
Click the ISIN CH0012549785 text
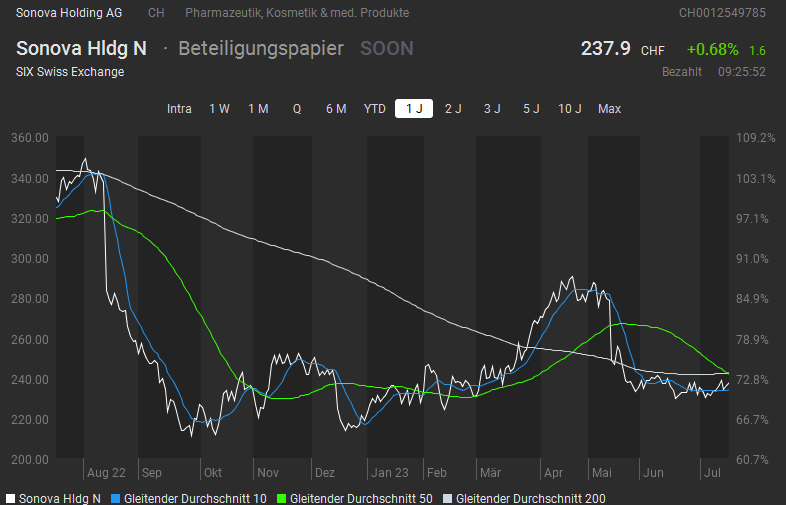pyautogui.click(x=722, y=13)
